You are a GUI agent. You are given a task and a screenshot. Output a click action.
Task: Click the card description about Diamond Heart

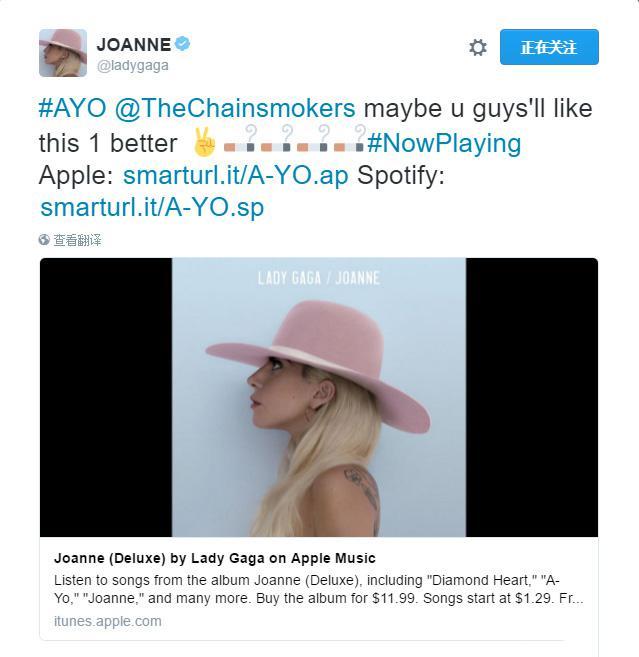tap(318, 589)
